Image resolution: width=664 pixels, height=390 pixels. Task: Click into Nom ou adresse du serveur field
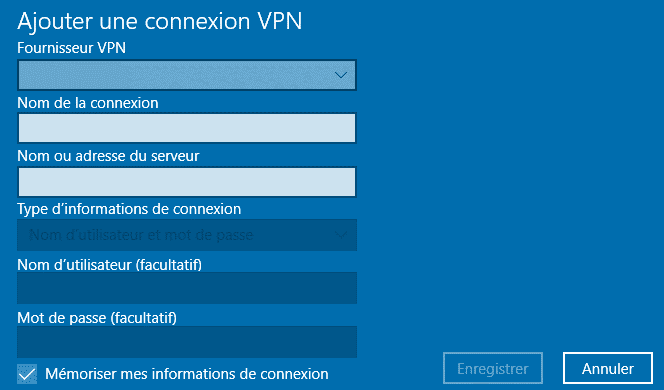(x=187, y=182)
